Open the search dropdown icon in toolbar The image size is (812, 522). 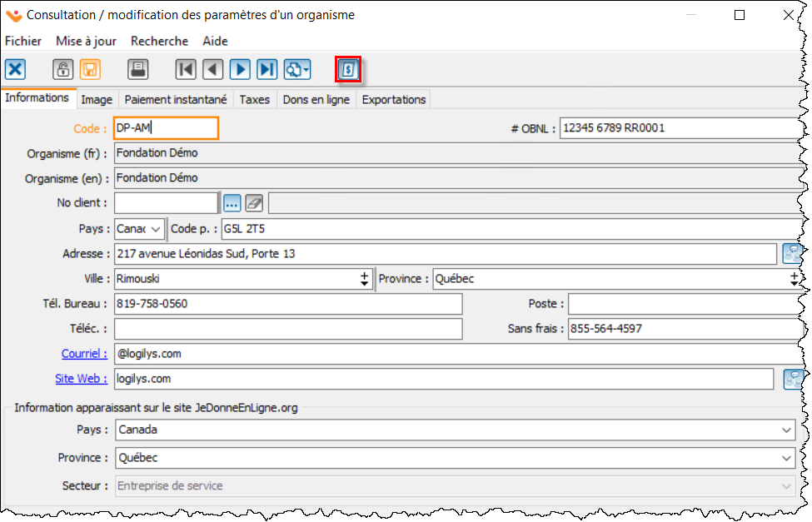[x=297, y=70]
